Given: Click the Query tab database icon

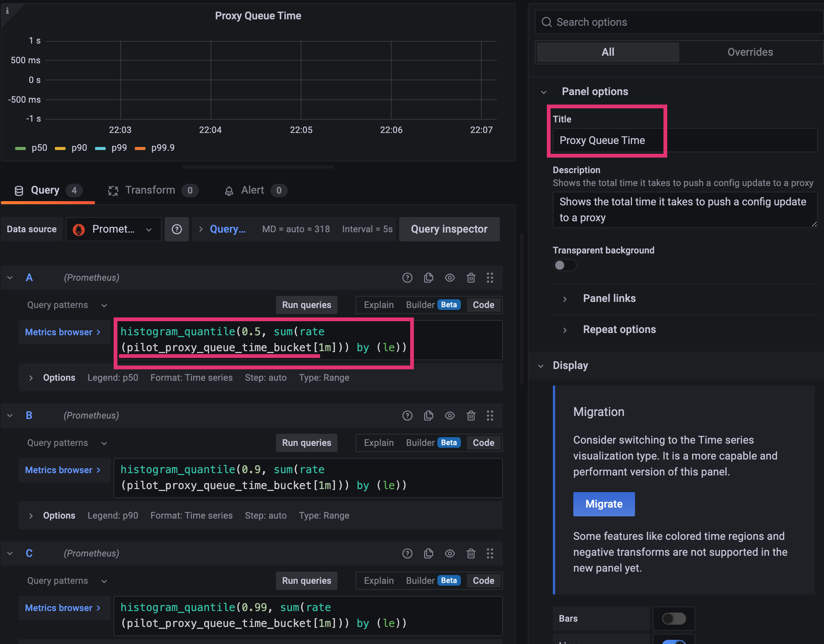Looking at the screenshot, I should (x=19, y=191).
